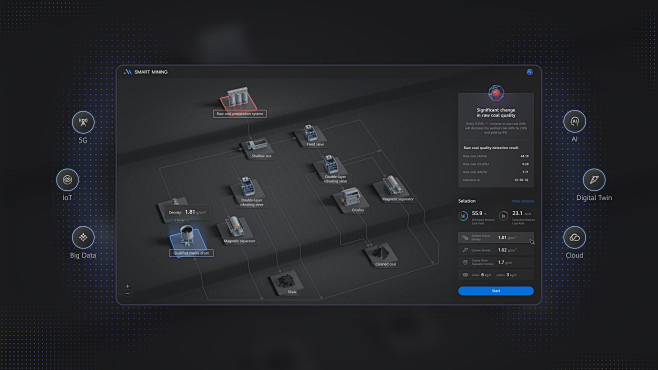The height and width of the screenshot is (370, 658).
Task: Open the user avatar in top-right corner
Action: click(530, 72)
